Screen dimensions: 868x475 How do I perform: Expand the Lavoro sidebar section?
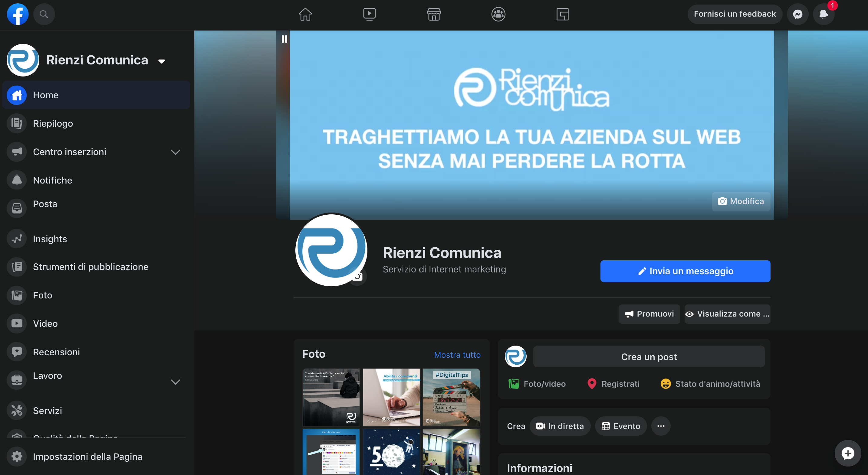[175, 382]
